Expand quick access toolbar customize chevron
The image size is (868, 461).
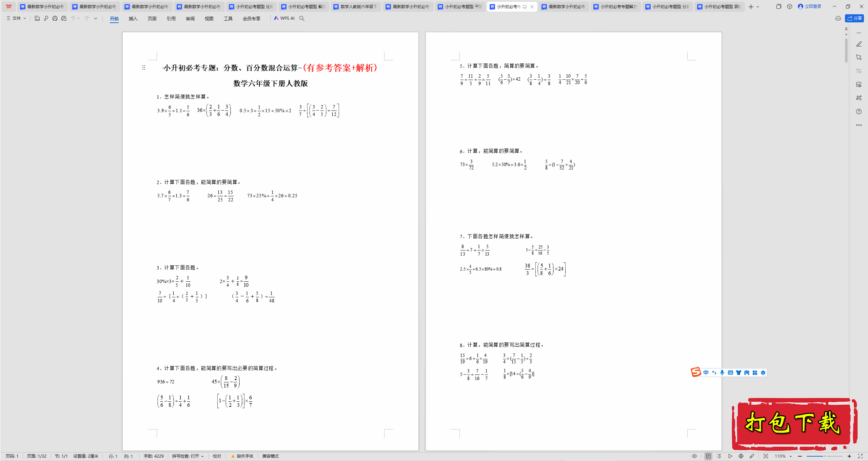click(96, 18)
